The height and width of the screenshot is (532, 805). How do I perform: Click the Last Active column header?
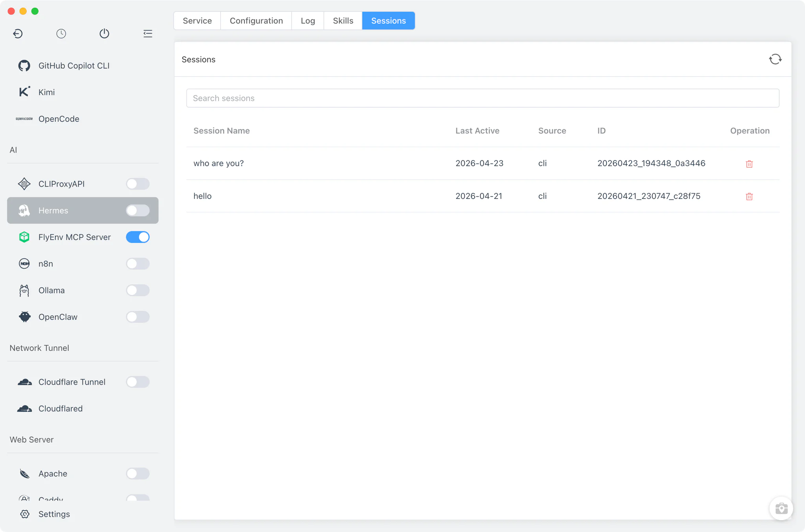pyautogui.click(x=478, y=130)
